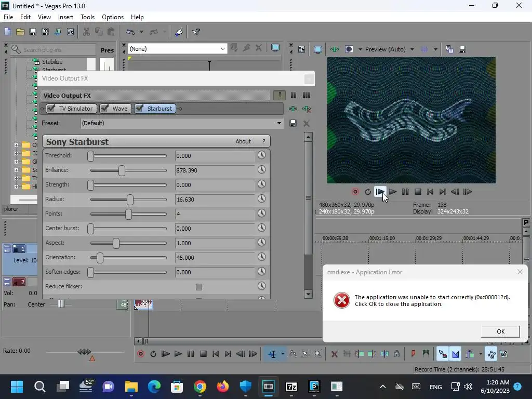Stop playback in the bottom transport bar
Screen dimensions: 532x399
pos(203,354)
